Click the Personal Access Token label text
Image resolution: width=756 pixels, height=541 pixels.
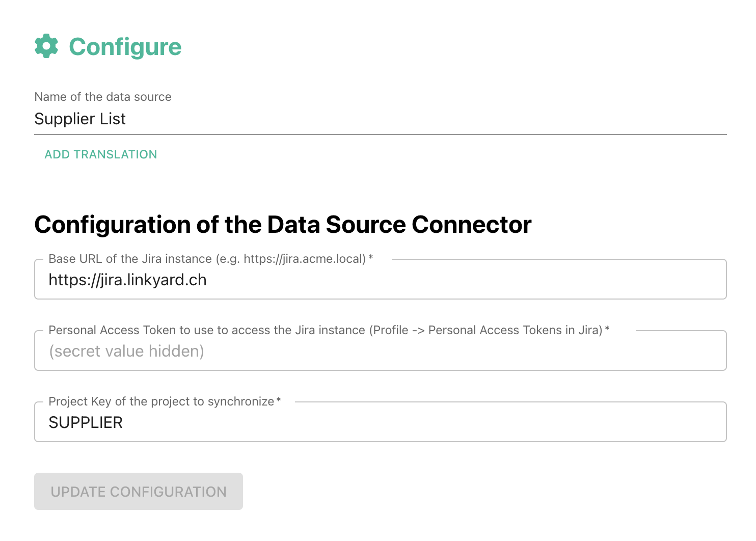326,330
